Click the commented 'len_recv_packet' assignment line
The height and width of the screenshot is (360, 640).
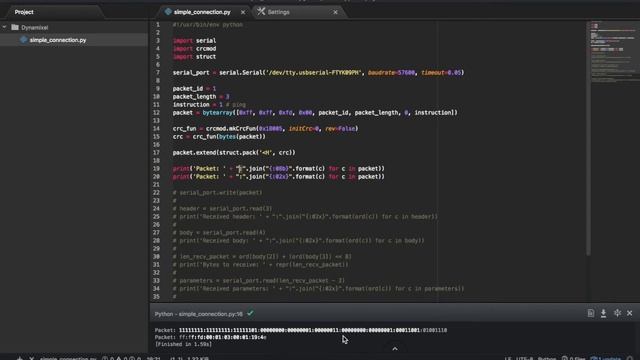(x=262, y=257)
